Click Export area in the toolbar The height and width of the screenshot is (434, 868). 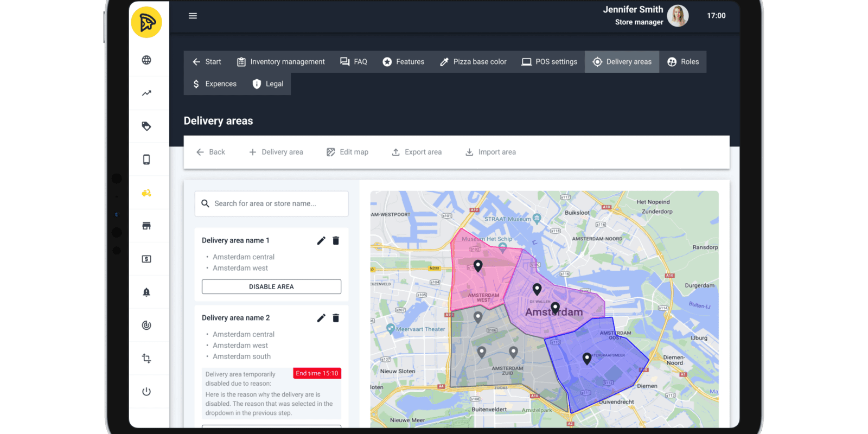point(417,152)
